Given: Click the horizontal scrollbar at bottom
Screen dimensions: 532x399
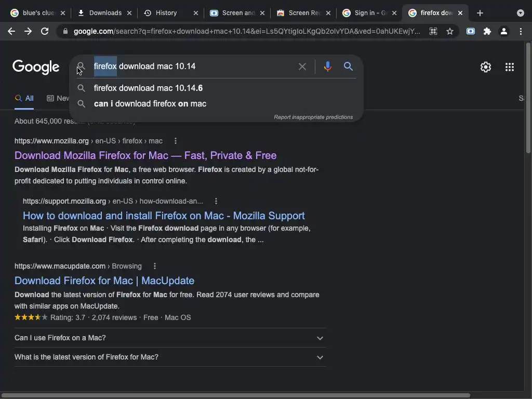Looking at the screenshot, I should point(235,395).
